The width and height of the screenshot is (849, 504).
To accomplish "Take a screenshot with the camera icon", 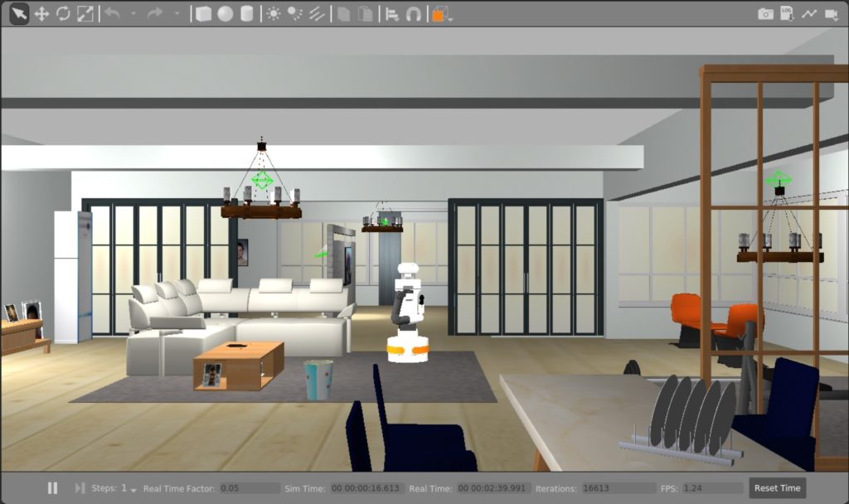I will coord(765,14).
